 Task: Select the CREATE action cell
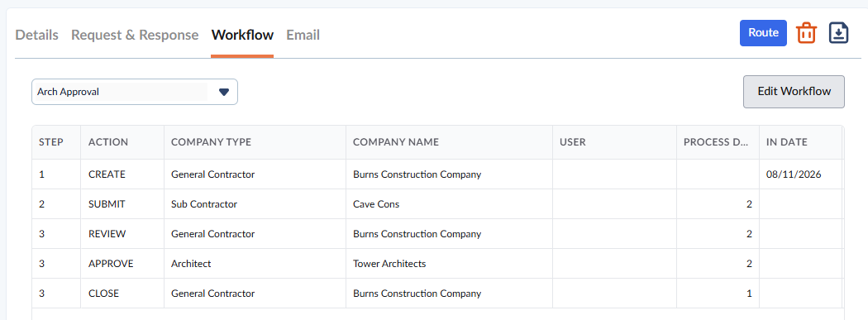coord(122,174)
